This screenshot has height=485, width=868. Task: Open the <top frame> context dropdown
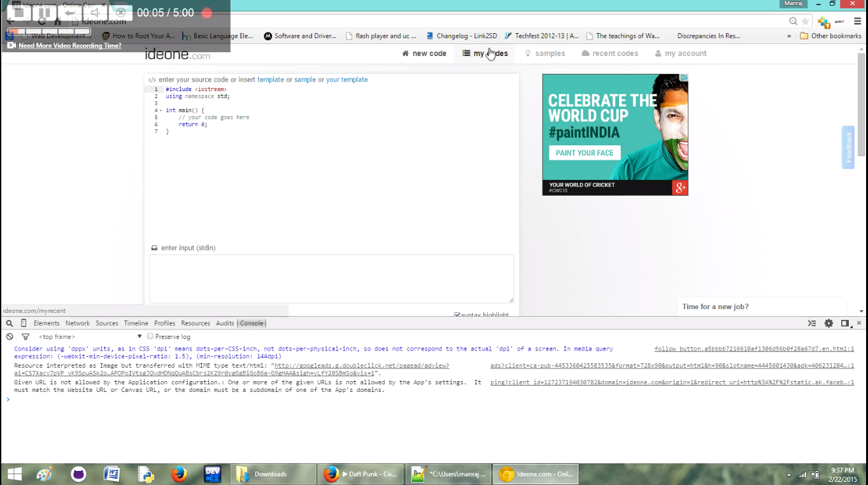point(90,337)
